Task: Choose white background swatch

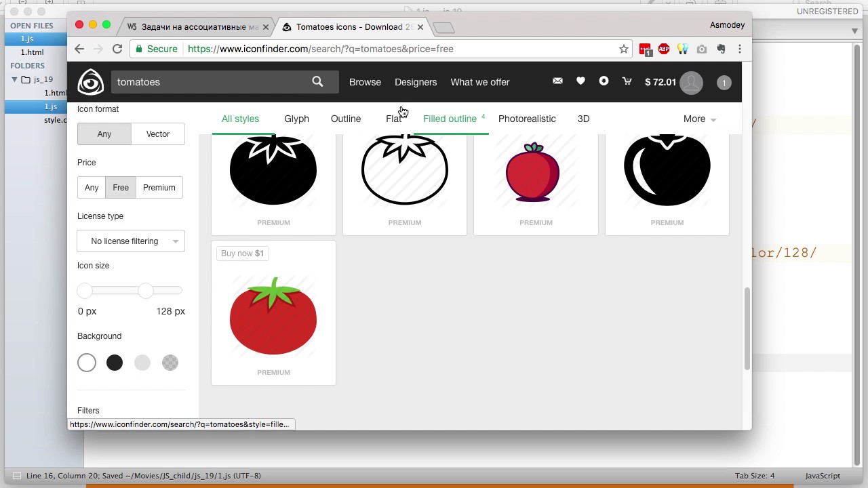Action: click(87, 363)
